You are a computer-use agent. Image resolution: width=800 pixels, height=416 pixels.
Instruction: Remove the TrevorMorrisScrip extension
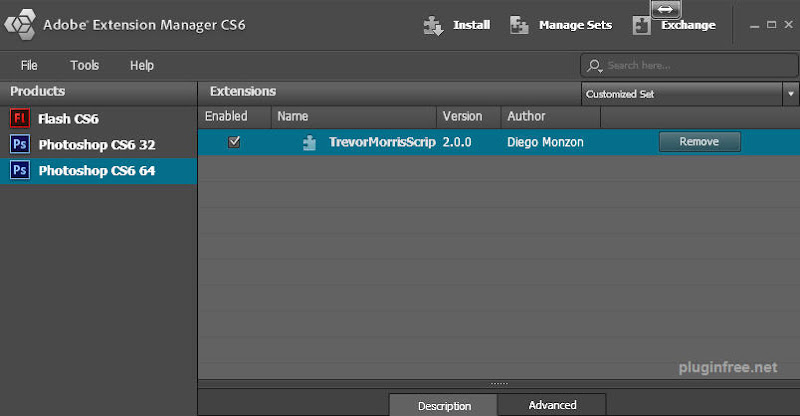click(699, 142)
